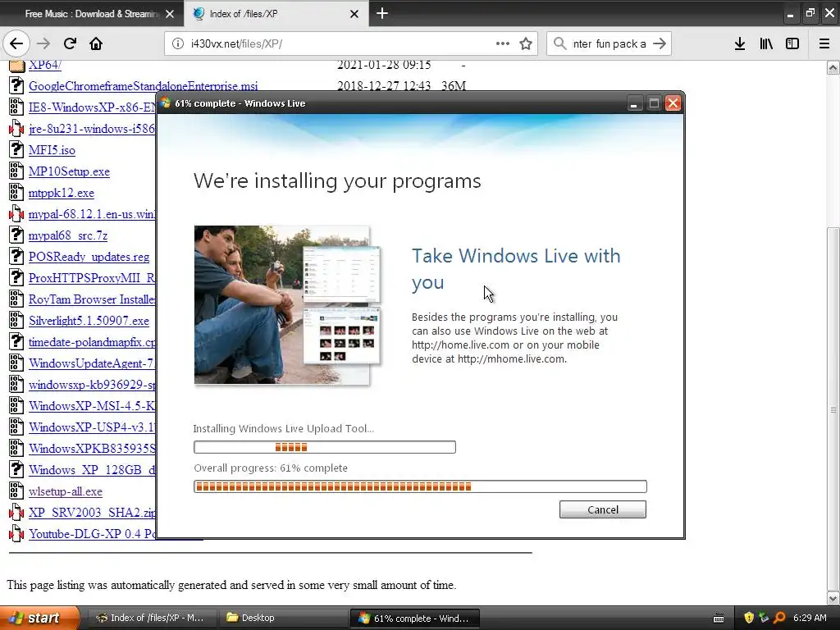The width and height of the screenshot is (840, 630).
Task: Open the browser home page icon
Action: click(96, 43)
